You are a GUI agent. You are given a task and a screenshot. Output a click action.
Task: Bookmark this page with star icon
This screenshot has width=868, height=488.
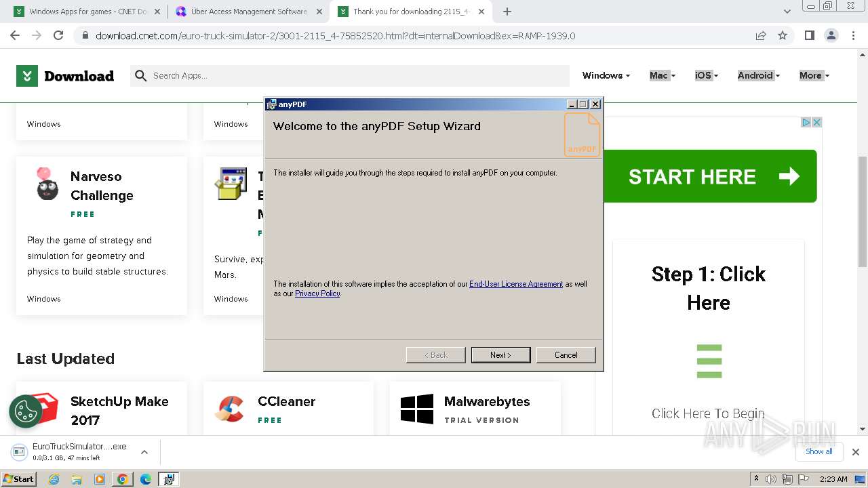783,36
